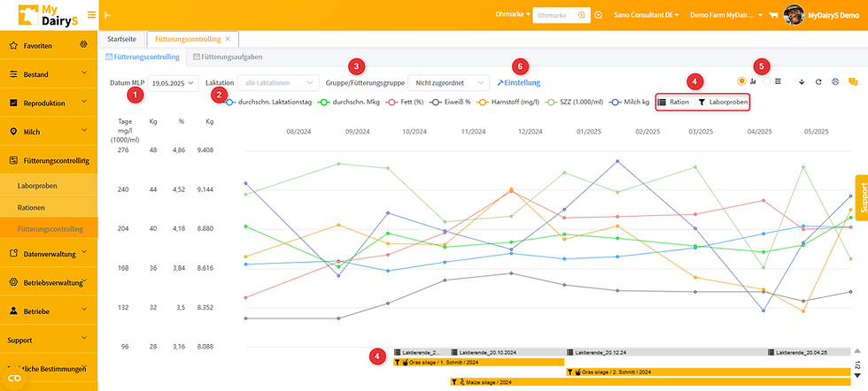868x391 pixels.
Task: Open the Datum MLP date dropdown
Action: click(174, 83)
